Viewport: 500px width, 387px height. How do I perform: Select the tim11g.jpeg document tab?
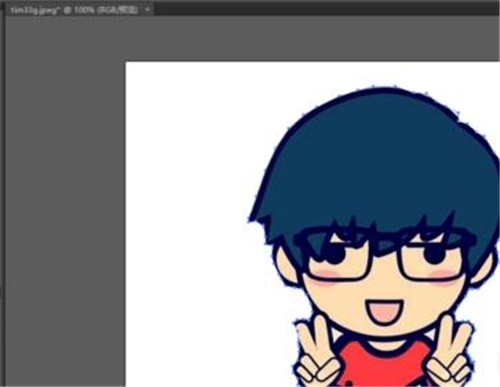pyautogui.click(x=73, y=10)
